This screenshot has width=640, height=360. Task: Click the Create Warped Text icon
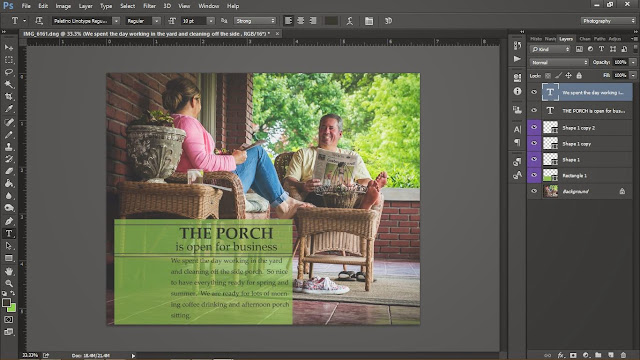point(349,21)
